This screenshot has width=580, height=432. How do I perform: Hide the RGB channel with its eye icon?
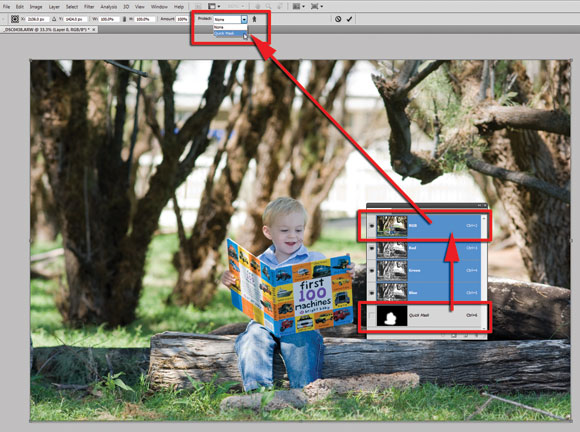371,226
